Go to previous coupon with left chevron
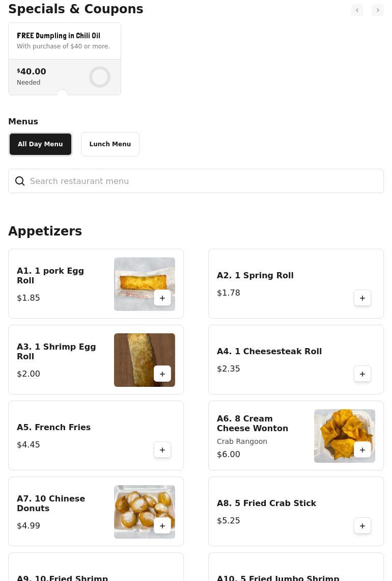 point(357,10)
